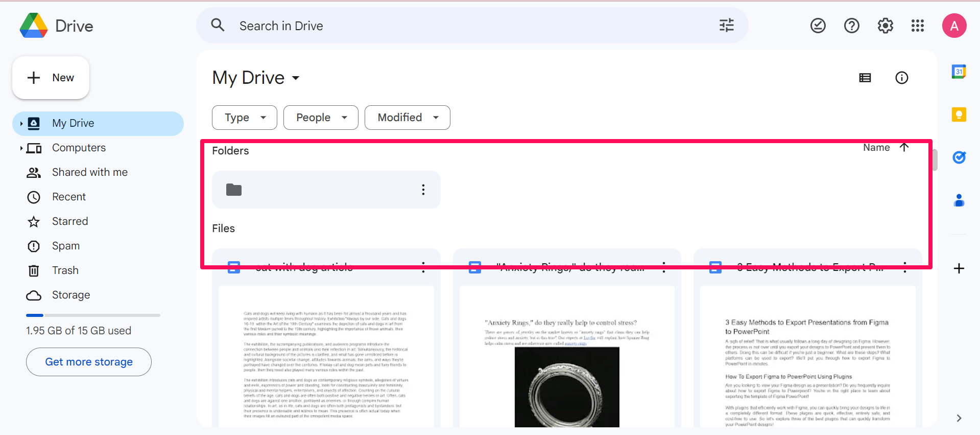Open the offline ready status checkmark icon

pyautogui.click(x=818, y=26)
